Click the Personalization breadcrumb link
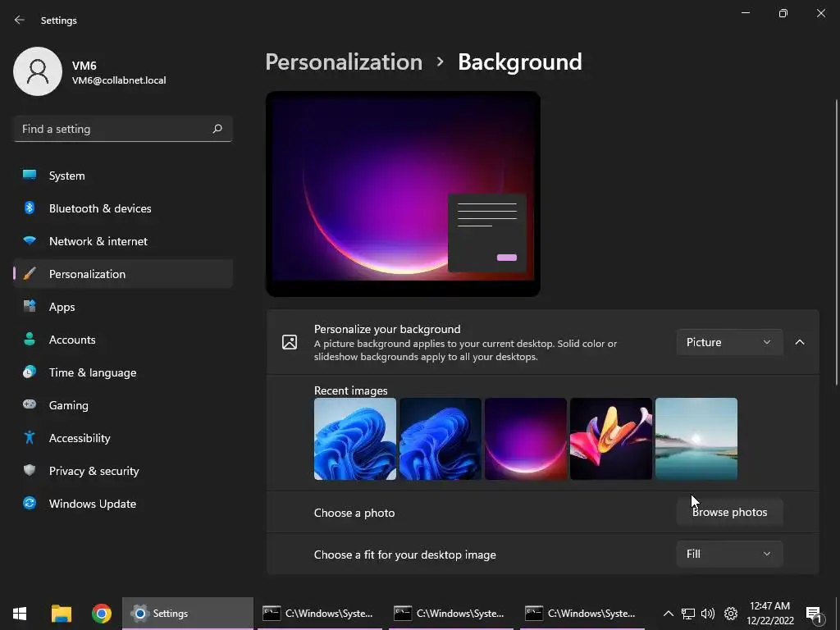This screenshot has height=630, width=840. [x=344, y=62]
